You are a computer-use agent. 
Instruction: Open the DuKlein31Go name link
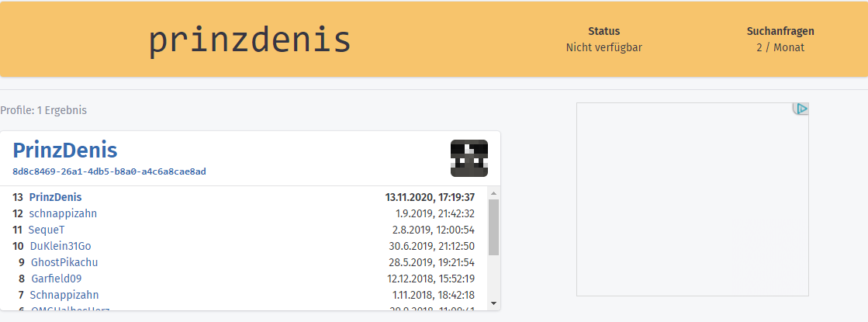pyautogui.click(x=60, y=246)
